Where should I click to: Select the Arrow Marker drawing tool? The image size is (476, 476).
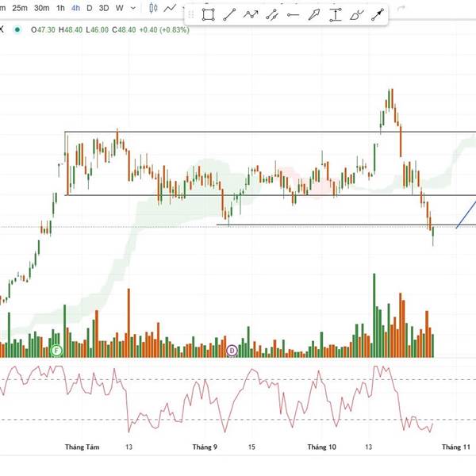click(x=315, y=14)
